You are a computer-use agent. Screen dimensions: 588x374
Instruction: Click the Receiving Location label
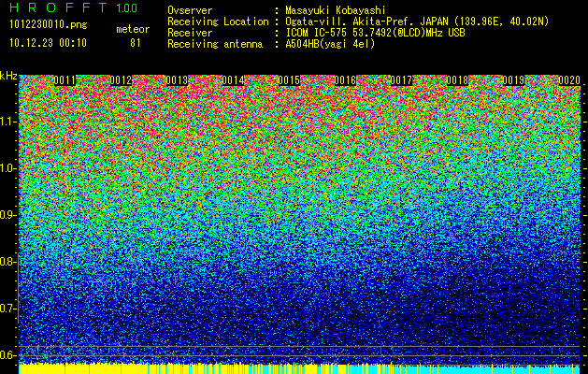pos(218,22)
